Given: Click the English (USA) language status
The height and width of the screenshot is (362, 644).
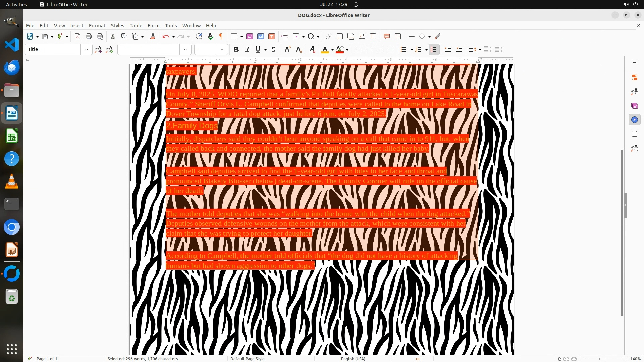Looking at the screenshot, I should pyautogui.click(x=353, y=359).
